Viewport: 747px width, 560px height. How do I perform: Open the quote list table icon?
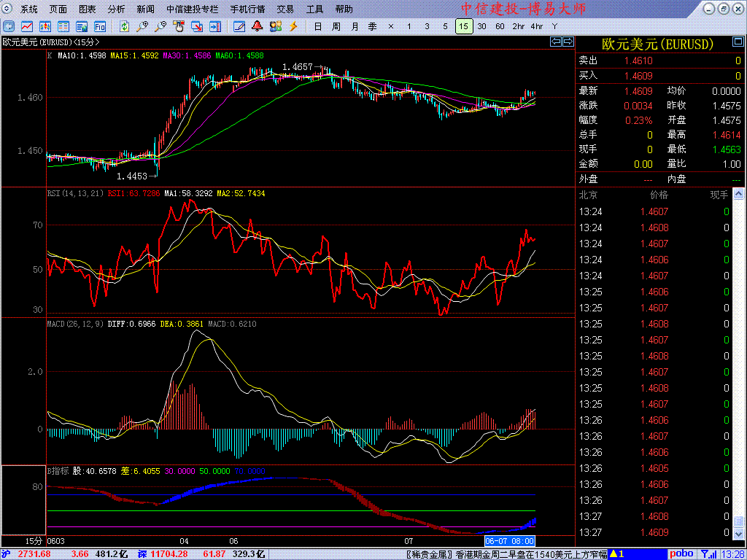click(x=63, y=27)
